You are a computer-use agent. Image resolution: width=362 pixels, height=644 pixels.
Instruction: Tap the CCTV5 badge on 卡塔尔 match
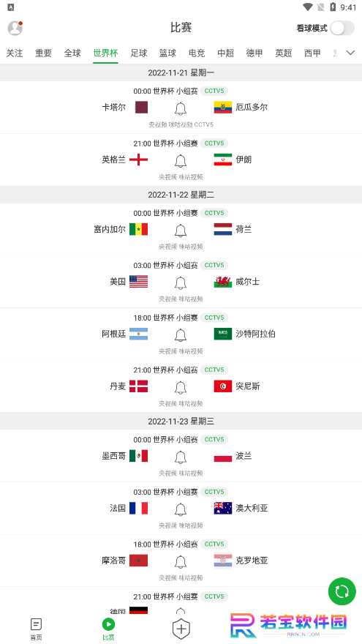coord(214,91)
